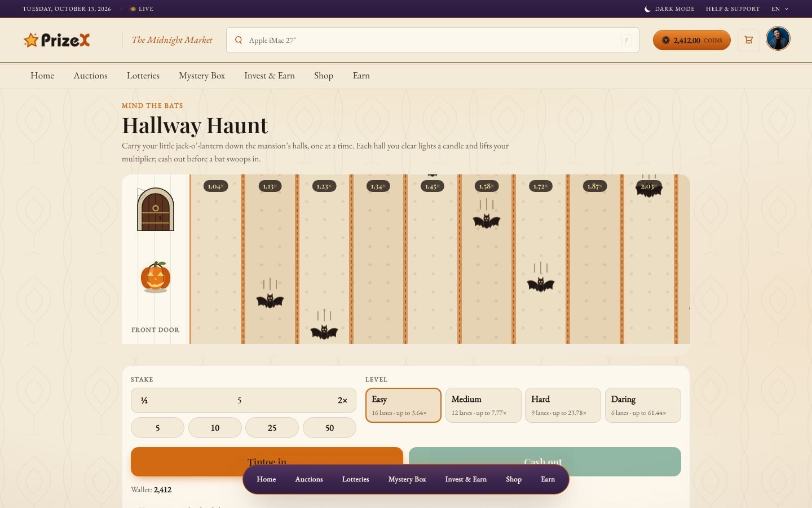Click the stake amount field
This screenshot has width=812, height=508.
(x=244, y=400)
